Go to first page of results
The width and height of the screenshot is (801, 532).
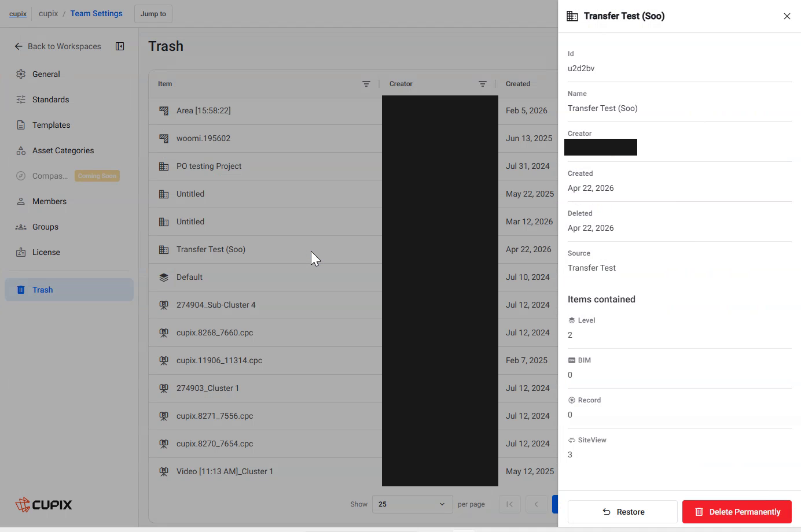[x=510, y=504]
